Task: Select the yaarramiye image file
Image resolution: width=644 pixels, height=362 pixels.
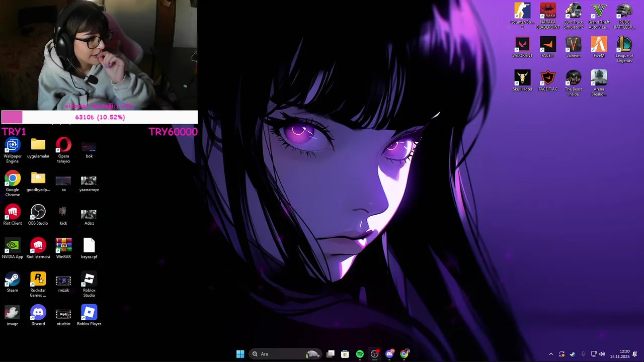Action: (89, 183)
